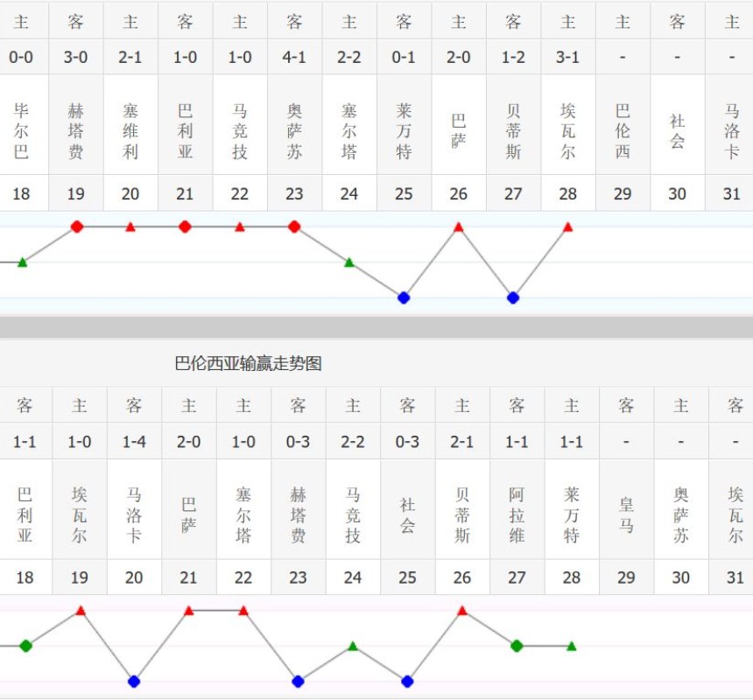
Task: Click the round number 31 in the top table
Action: 732,193
